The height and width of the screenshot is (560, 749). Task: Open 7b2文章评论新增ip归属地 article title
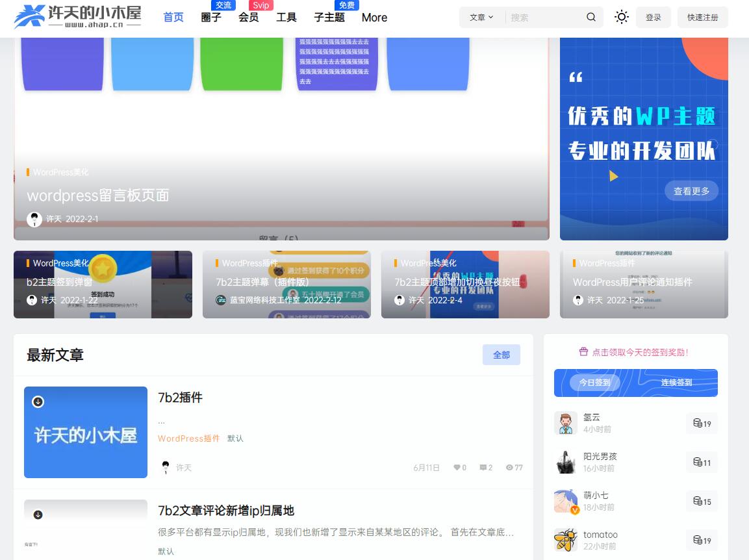click(226, 511)
